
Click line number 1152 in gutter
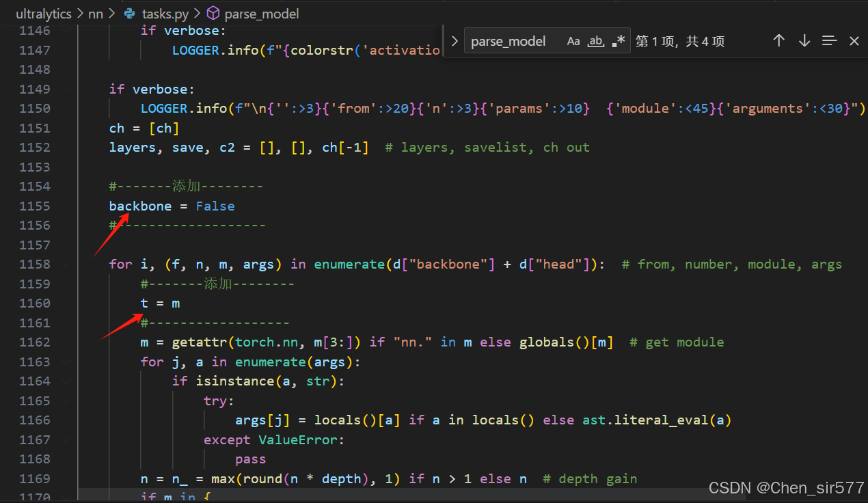35,147
